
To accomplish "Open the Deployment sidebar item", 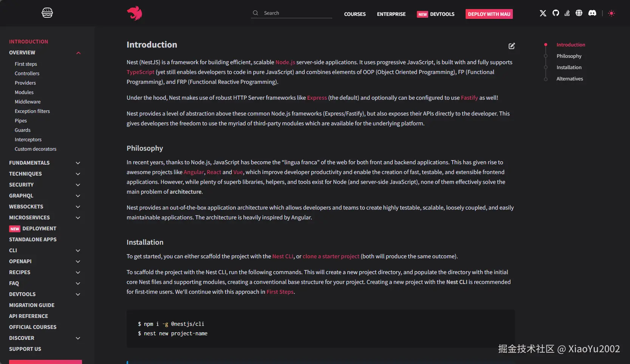I will (x=39, y=228).
